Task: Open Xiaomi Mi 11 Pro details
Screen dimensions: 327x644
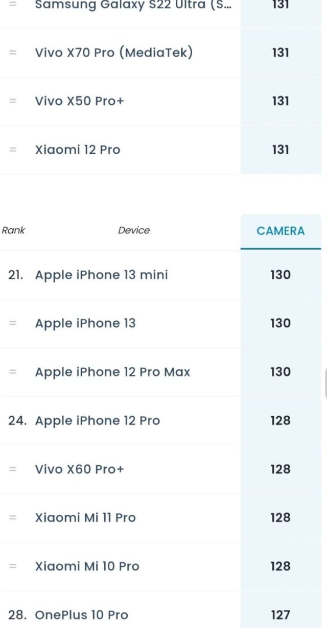Action: (x=85, y=517)
